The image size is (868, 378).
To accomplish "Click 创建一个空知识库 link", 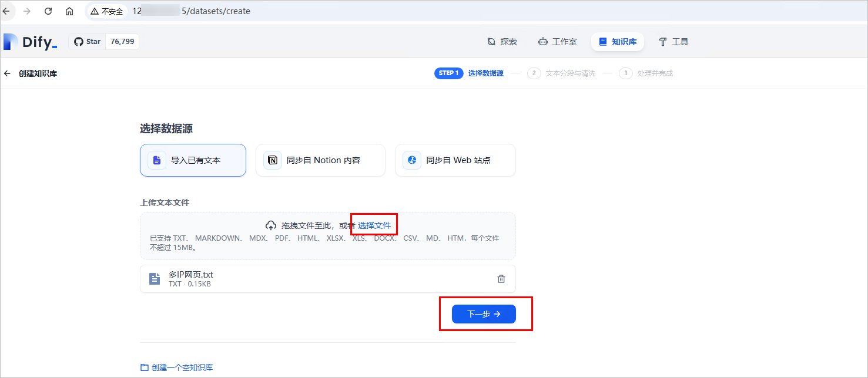I will pos(177,367).
